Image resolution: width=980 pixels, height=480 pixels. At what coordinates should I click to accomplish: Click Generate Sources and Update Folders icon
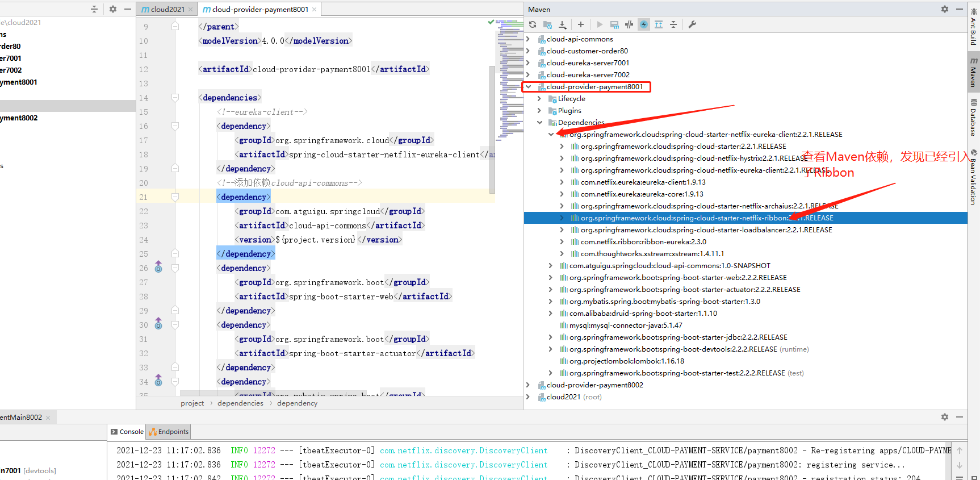[547, 24]
